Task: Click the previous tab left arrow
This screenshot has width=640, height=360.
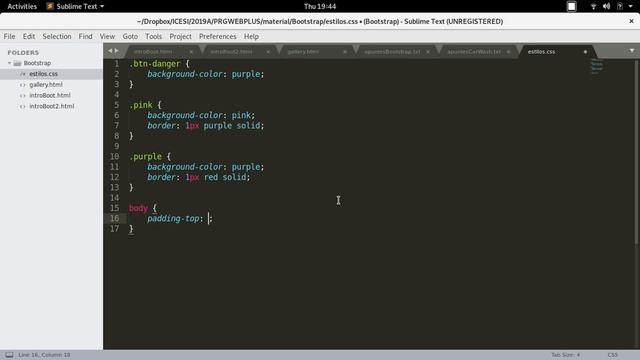Action: point(110,51)
